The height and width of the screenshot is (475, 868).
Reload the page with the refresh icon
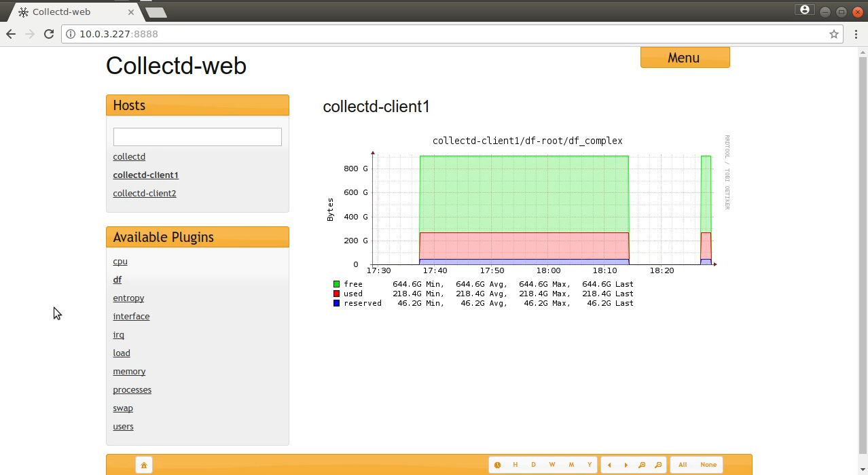49,34
